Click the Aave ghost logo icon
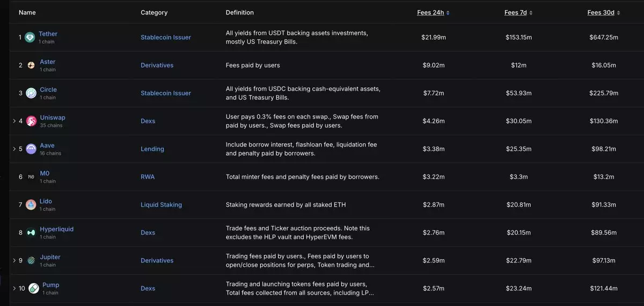Screen dimensions: 644x306 pyautogui.click(x=31, y=149)
